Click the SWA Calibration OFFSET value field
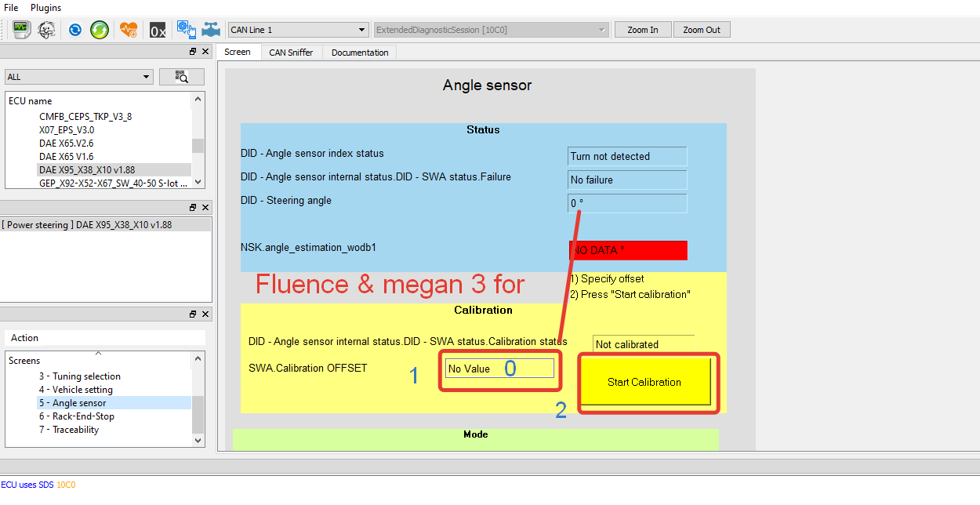 [x=499, y=368]
